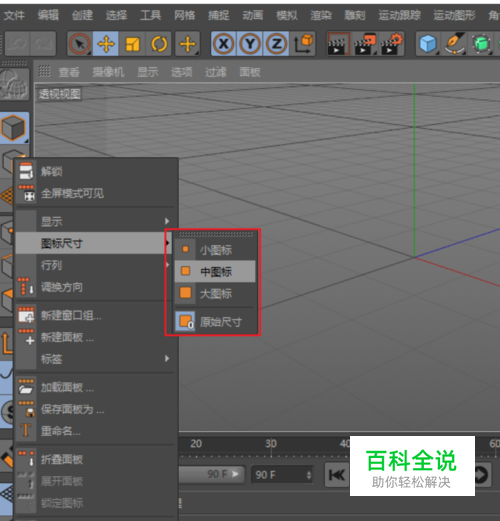Image resolution: width=500 pixels, height=521 pixels.
Task: Select the spline pen tool
Action: (454, 44)
